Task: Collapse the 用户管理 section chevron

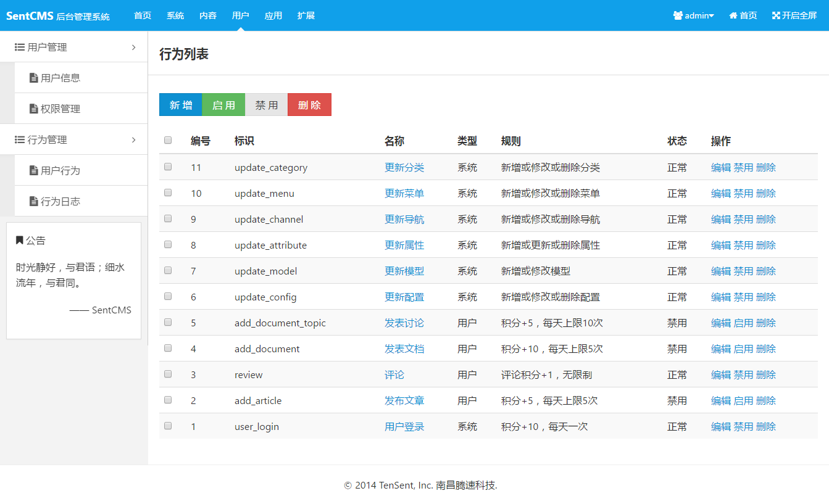Action: pos(133,47)
